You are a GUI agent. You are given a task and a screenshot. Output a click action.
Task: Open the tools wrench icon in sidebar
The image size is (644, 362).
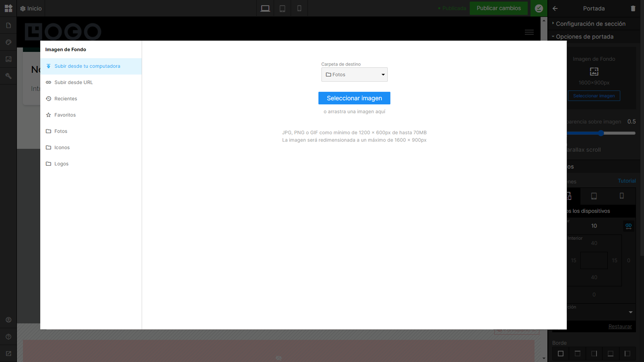point(8,76)
